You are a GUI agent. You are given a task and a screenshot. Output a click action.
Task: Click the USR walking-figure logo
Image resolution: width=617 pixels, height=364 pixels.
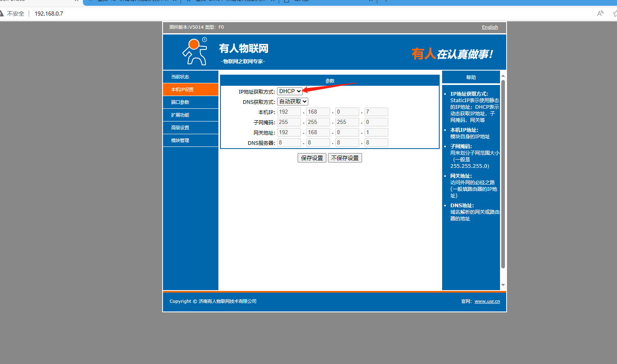coord(195,51)
